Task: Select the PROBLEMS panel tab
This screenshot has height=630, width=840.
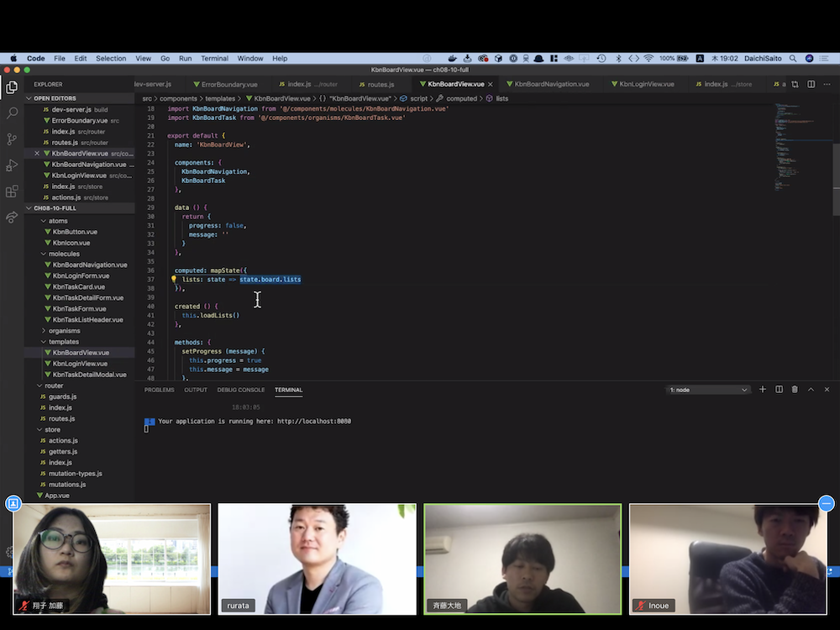Action: 159,390
